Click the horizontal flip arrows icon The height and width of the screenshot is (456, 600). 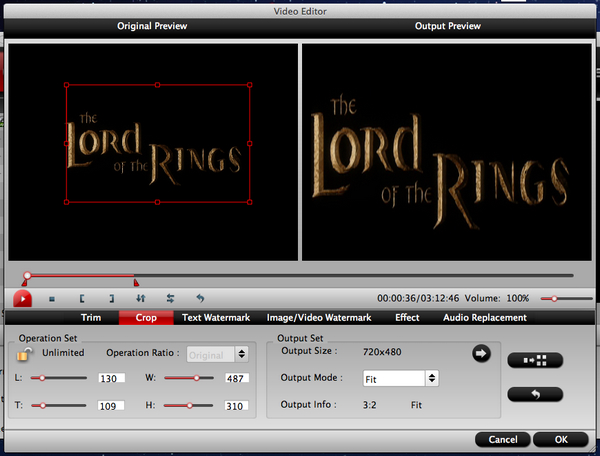[x=170, y=298]
